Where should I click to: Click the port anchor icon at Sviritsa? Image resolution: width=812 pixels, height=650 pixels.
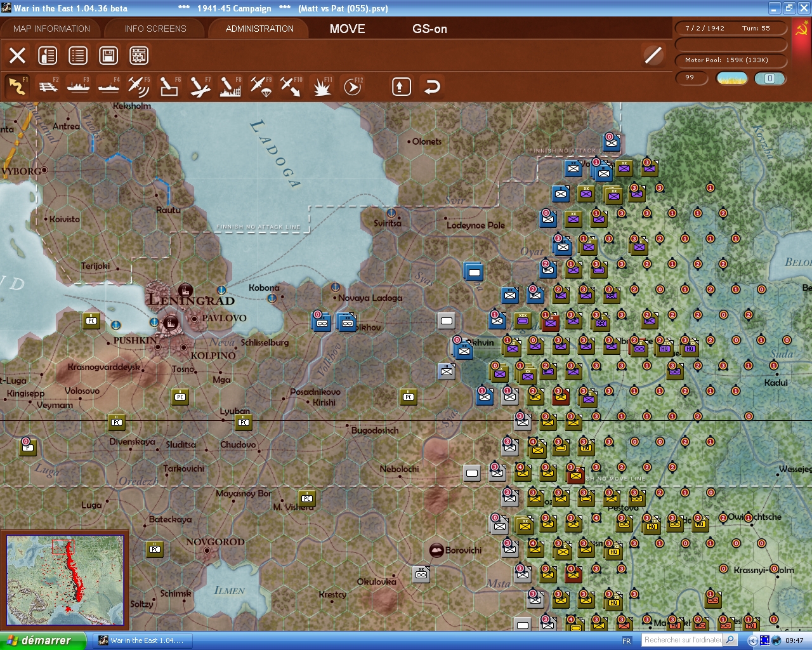391,213
